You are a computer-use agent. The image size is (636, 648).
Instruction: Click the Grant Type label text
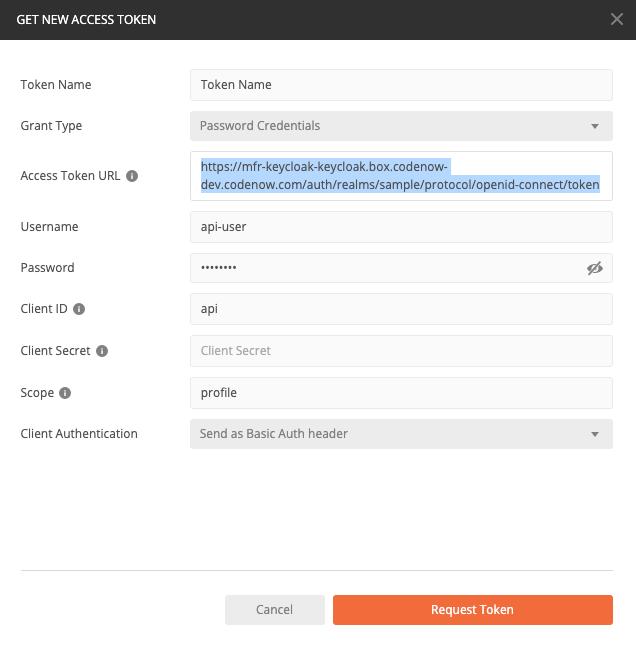pyautogui.click(x=51, y=126)
